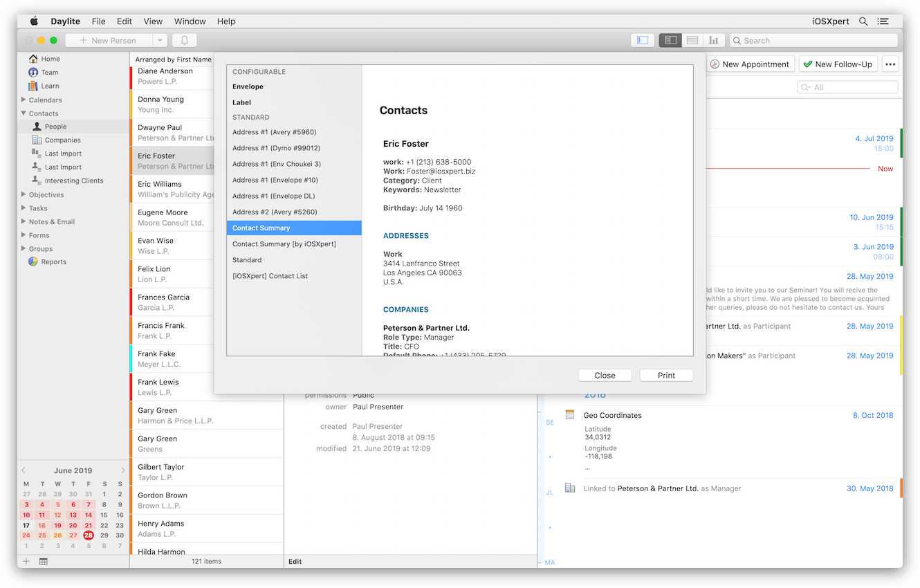Open the Daylite application menu
Screen dimensions: 920x588
tap(64, 21)
